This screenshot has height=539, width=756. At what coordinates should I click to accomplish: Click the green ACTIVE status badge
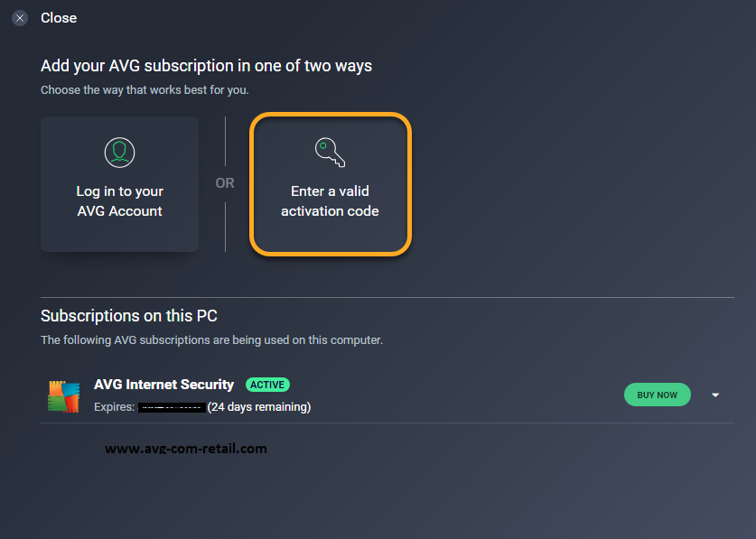pyautogui.click(x=267, y=385)
